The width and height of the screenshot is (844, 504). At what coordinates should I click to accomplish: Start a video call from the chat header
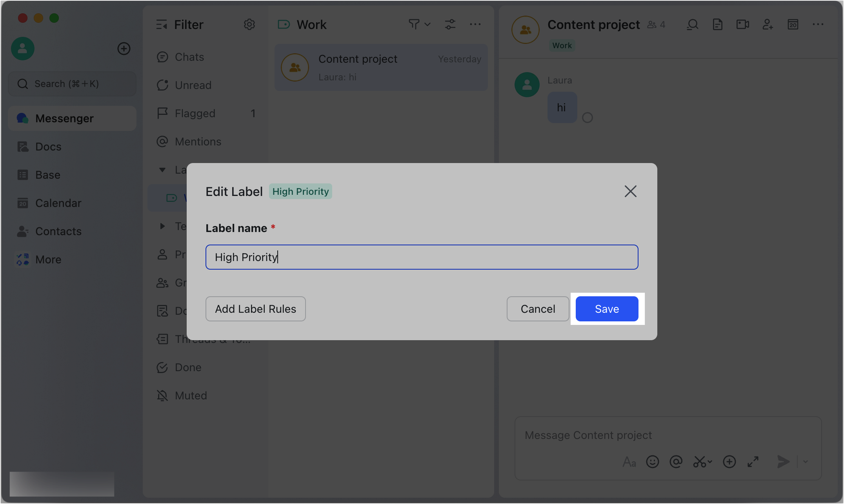(x=742, y=25)
